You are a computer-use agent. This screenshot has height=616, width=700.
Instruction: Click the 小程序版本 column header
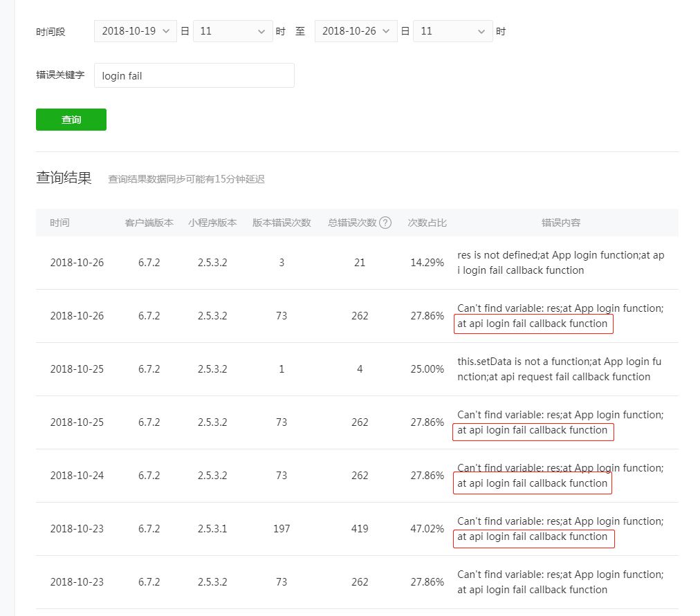(212, 223)
